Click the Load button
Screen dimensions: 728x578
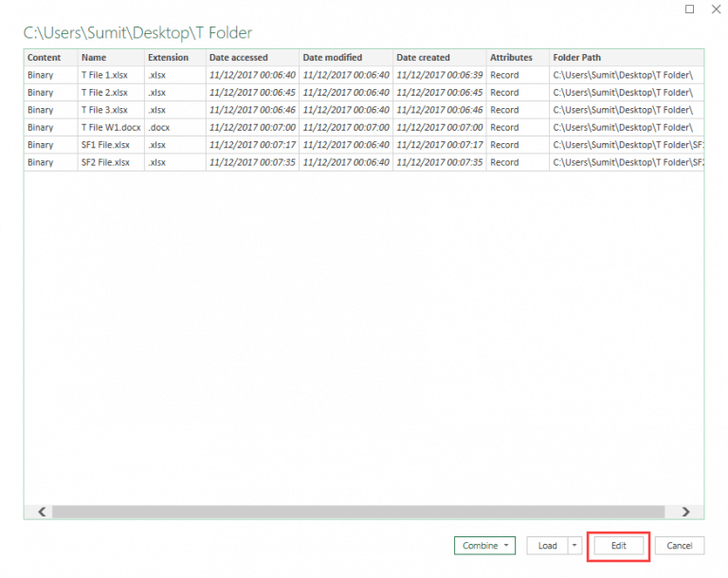tap(547, 546)
